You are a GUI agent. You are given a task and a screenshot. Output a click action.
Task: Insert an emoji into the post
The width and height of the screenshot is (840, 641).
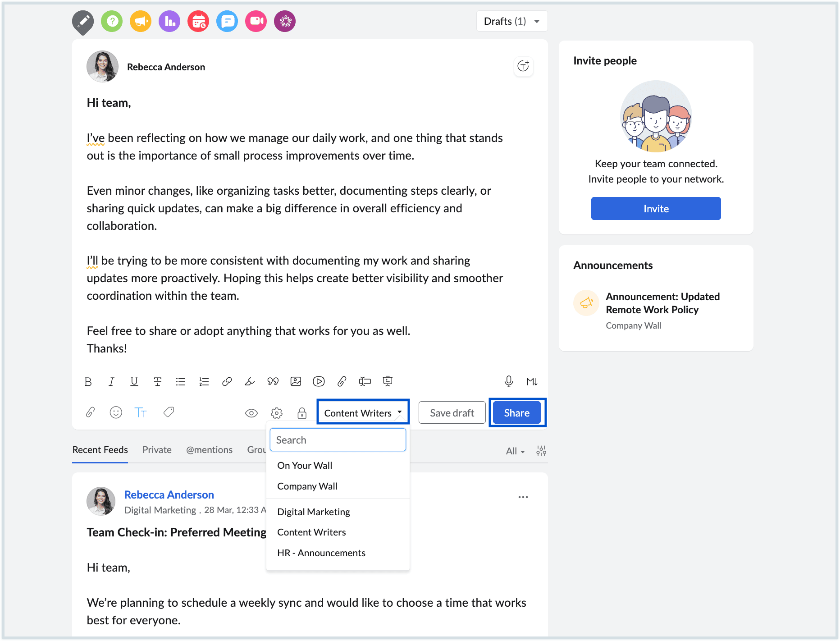(115, 412)
